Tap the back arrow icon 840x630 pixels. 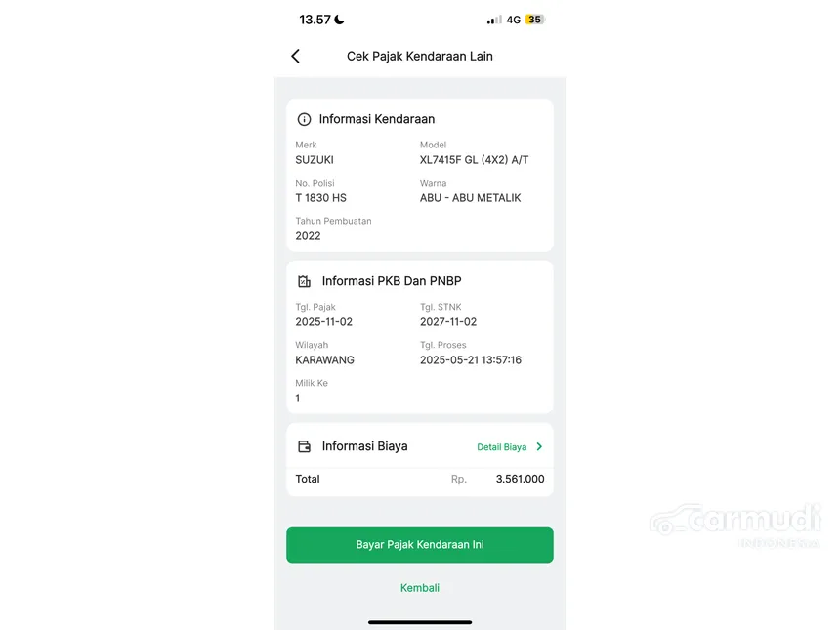[x=295, y=57]
